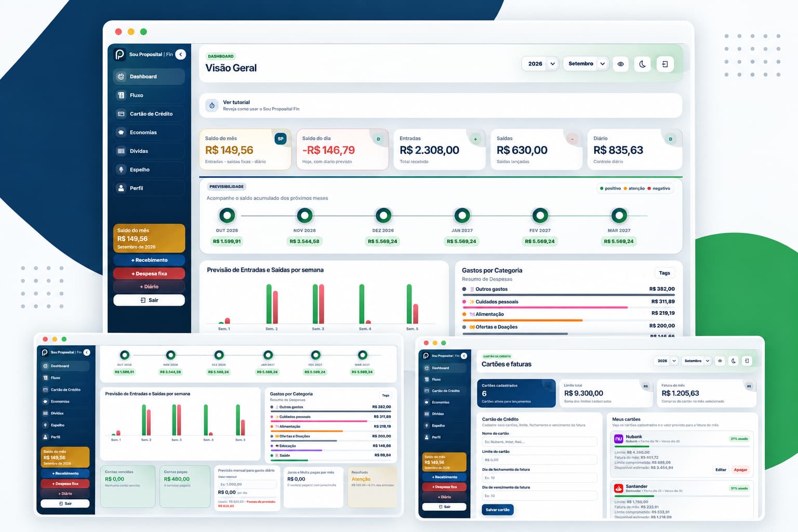Open Fluxo in bottom-left window sidebar
This screenshot has height=532, width=798.
[x=65, y=378]
